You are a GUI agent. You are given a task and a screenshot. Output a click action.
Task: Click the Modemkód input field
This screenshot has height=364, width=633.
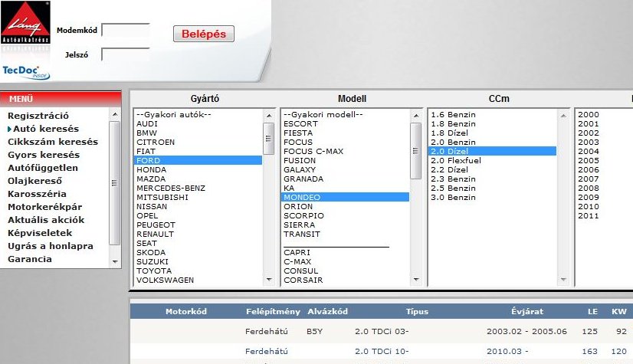[x=126, y=30]
